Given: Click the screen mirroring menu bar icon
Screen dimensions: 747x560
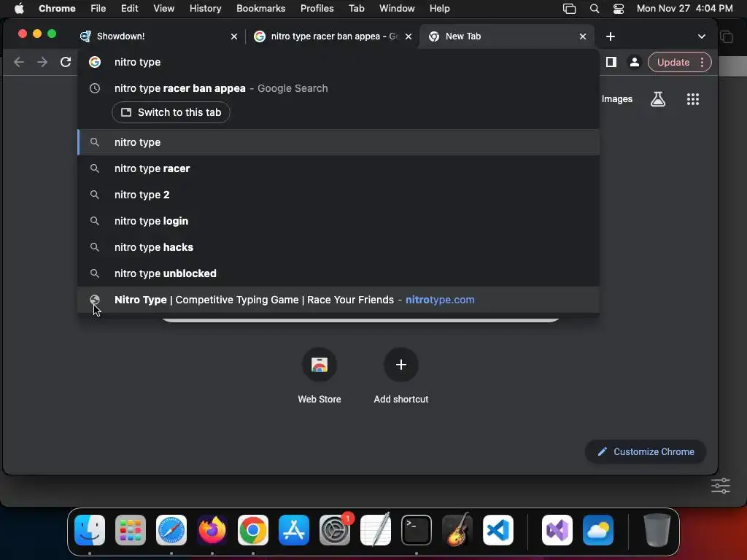Looking at the screenshot, I should click(569, 9).
